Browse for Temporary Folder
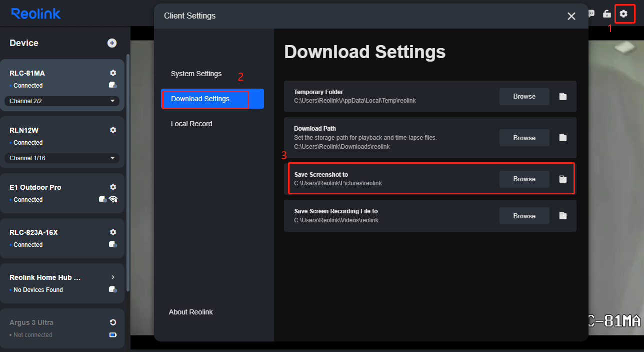Viewport: 644px width, 352px height. pos(524,97)
